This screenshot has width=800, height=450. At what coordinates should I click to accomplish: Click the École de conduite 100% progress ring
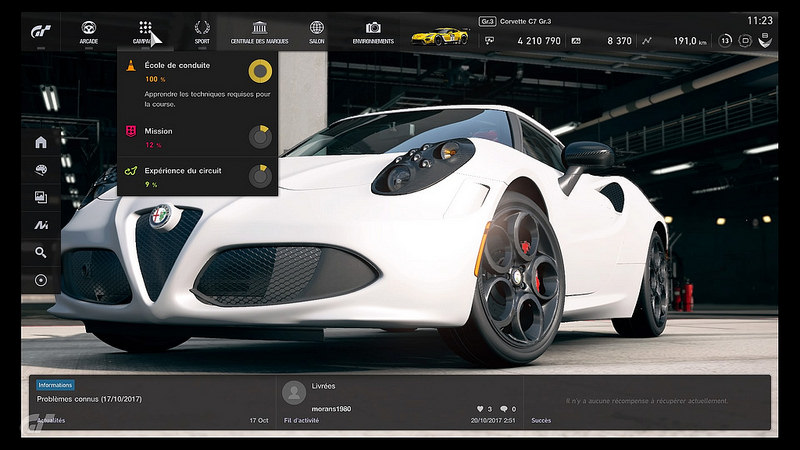tap(260, 71)
